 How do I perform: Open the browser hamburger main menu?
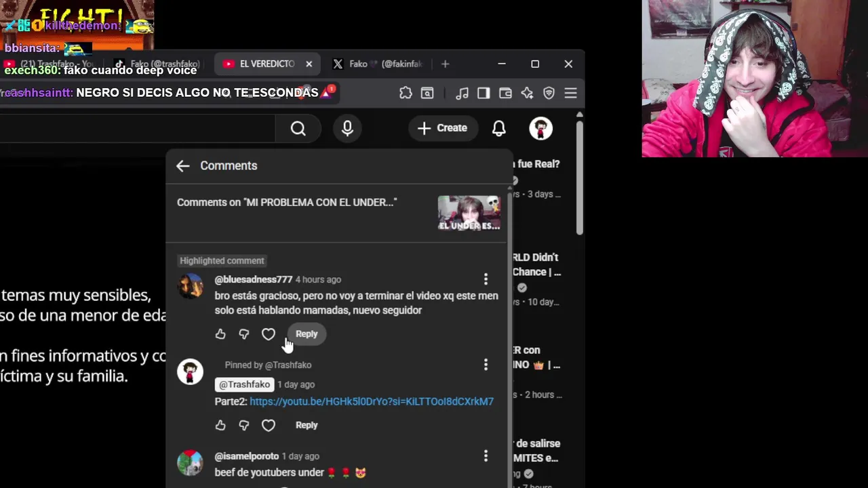click(570, 93)
